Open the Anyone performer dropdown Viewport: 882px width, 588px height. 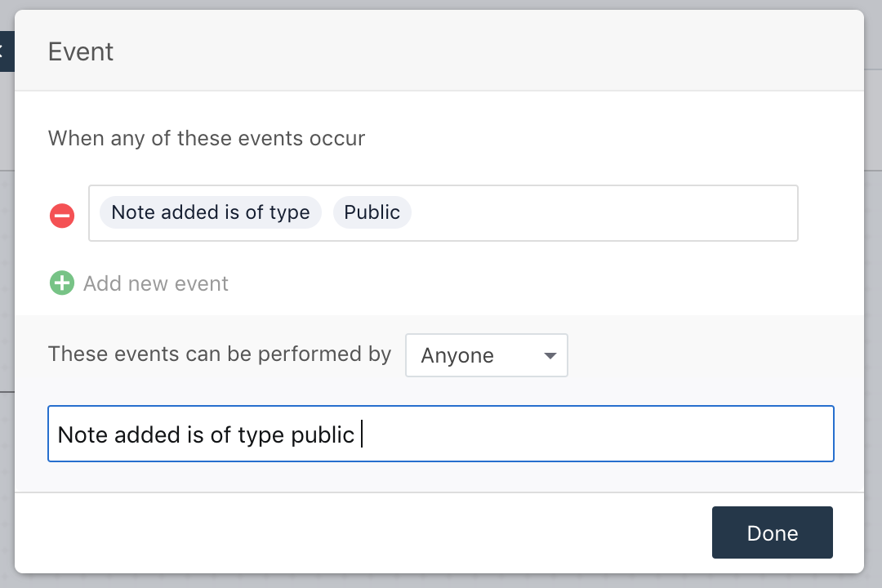tap(487, 355)
